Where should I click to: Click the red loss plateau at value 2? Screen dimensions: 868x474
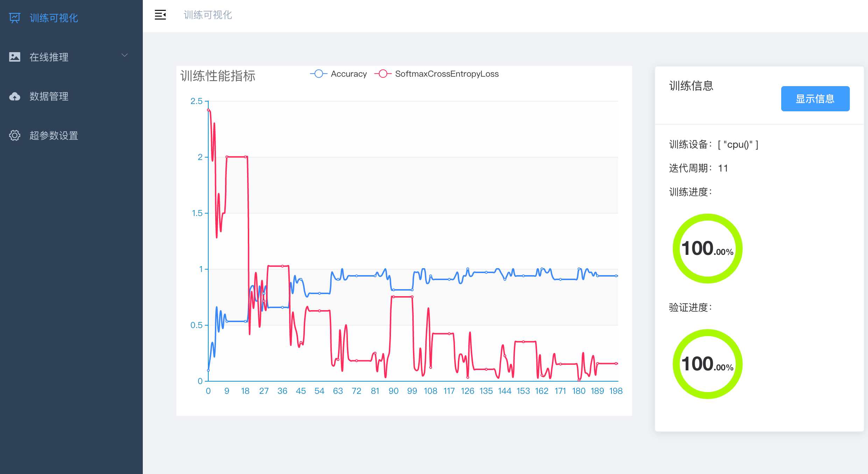tap(236, 157)
